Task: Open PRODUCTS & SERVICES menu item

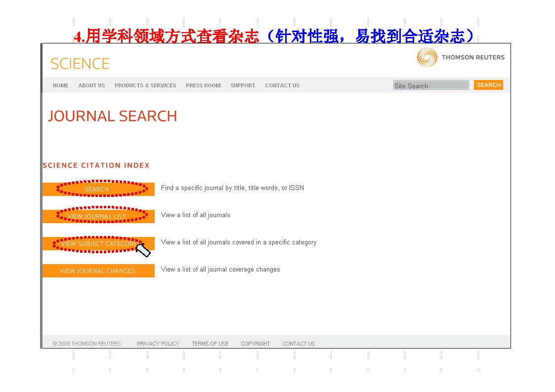Action: pyautogui.click(x=145, y=85)
